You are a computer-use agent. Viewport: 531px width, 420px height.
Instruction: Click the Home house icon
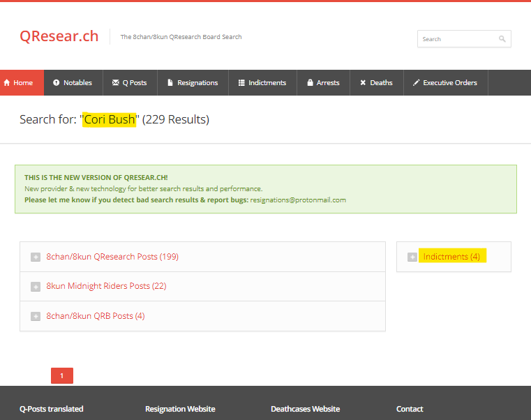[x=7, y=82]
